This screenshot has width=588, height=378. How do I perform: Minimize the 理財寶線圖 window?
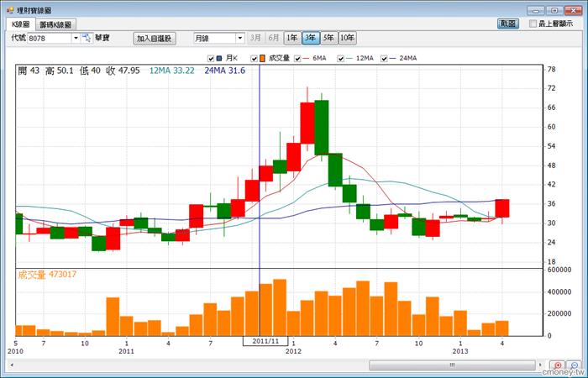pyautogui.click(x=536, y=10)
